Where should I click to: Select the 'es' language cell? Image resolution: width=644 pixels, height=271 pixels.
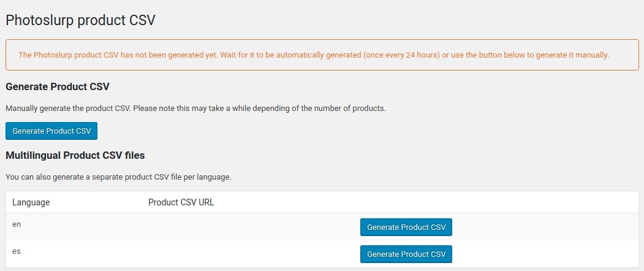pyautogui.click(x=17, y=251)
